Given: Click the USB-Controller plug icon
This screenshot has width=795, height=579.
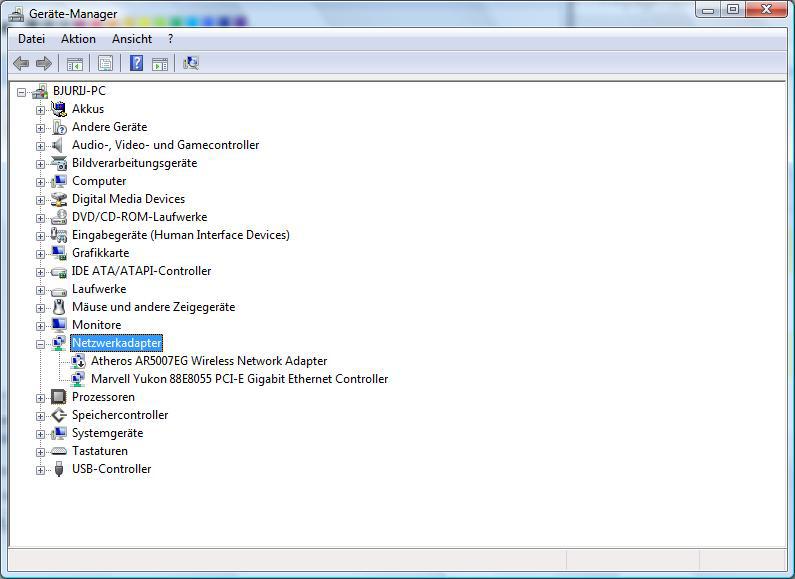Looking at the screenshot, I should pyautogui.click(x=59, y=469).
